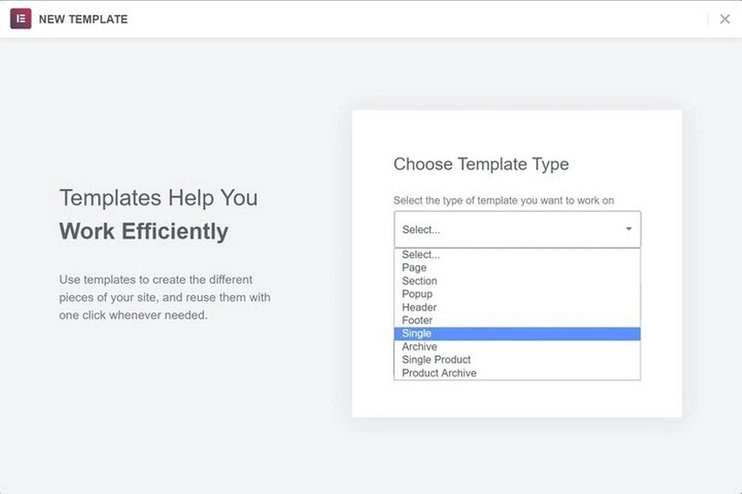
Task: Click the dropdown arrow in select field
Action: [629, 229]
